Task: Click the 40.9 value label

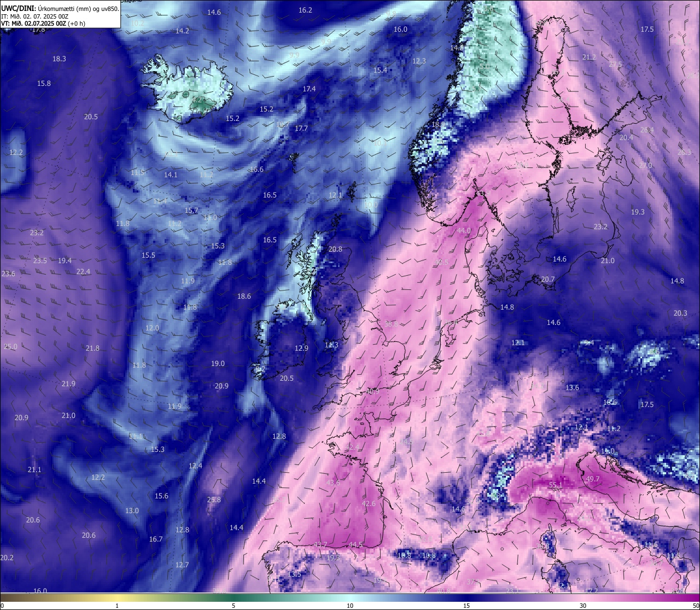Action: click(x=372, y=392)
